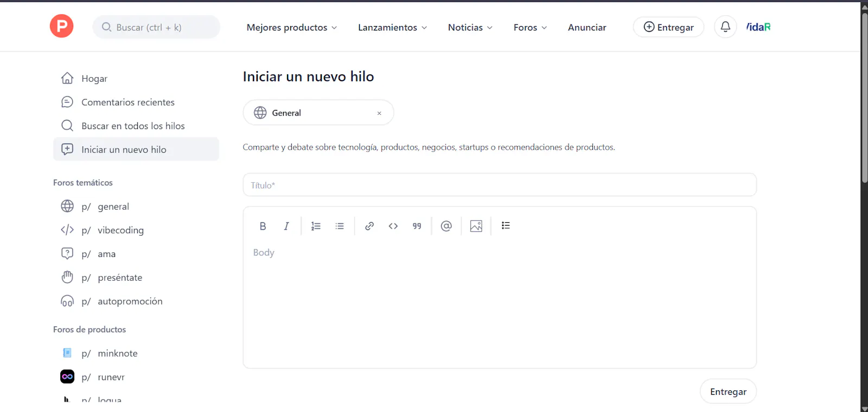Insert a hyperlink
The height and width of the screenshot is (412, 868).
tap(369, 226)
